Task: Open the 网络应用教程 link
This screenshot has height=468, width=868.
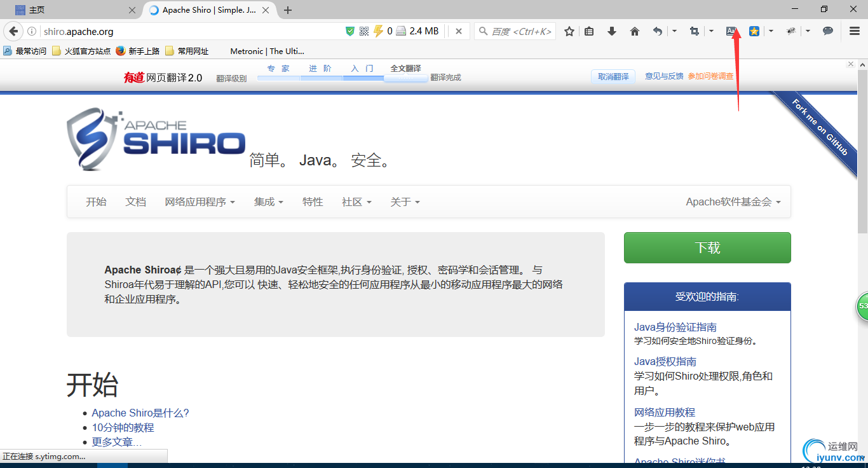Action: [665, 412]
